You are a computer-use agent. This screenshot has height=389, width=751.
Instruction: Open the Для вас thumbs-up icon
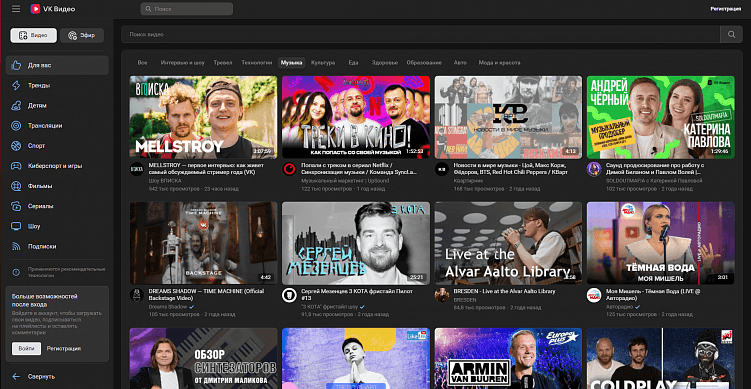tap(16, 65)
